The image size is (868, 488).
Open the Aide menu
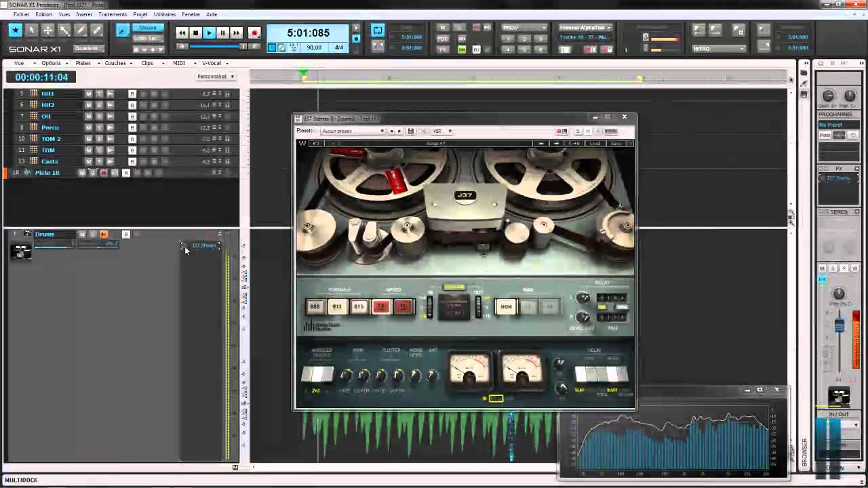[x=212, y=14]
